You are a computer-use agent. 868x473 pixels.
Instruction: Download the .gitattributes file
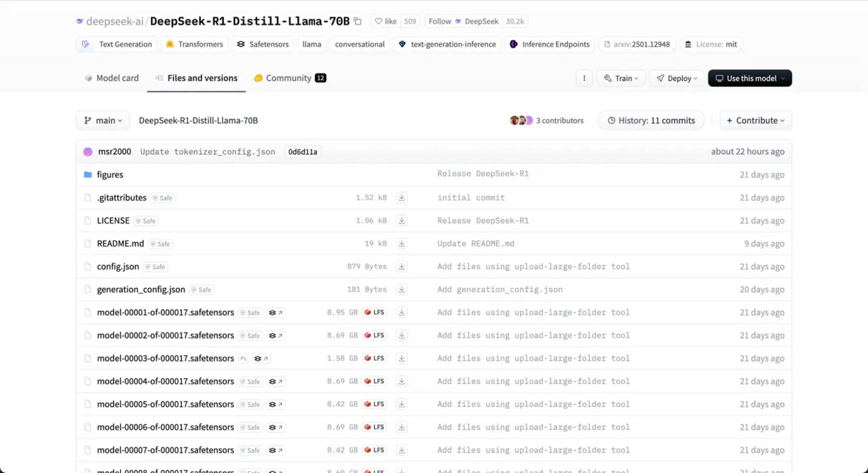401,197
